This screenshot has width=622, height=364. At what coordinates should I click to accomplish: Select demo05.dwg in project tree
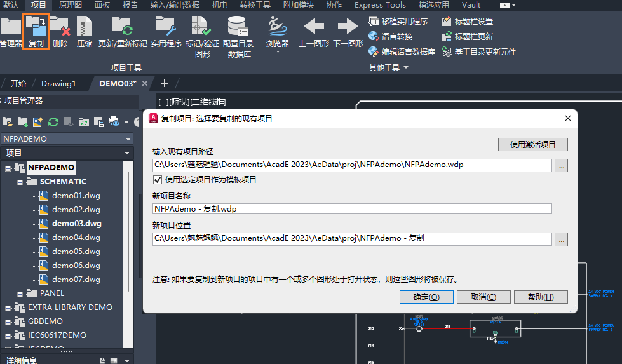click(76, 252)
